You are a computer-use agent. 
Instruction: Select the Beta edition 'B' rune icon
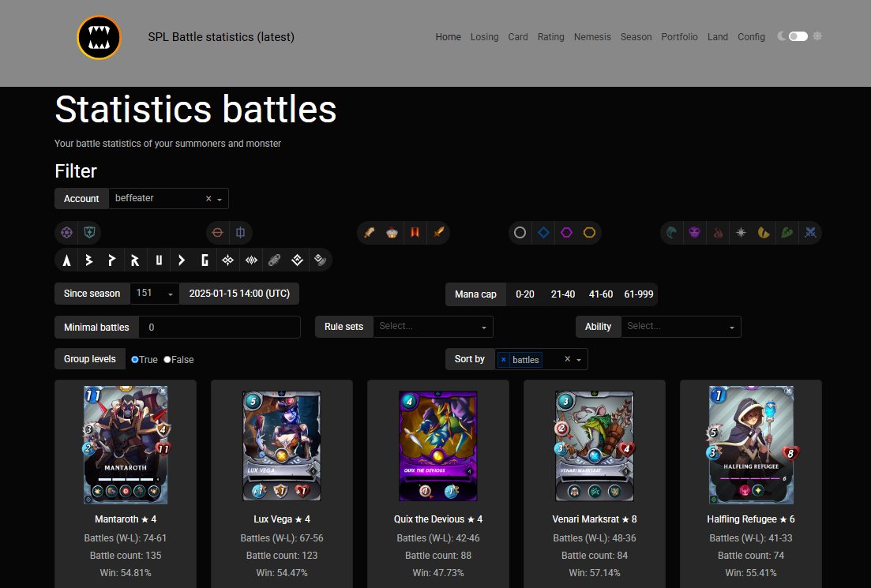point(89,260)
